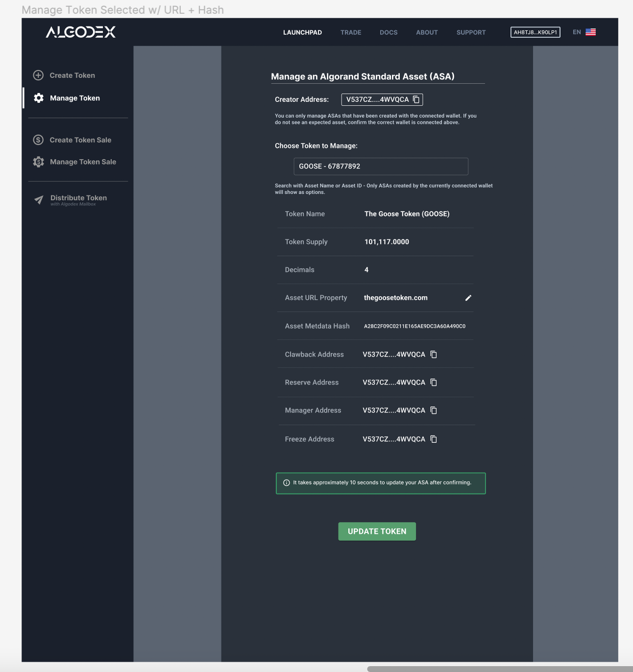Click the creator address V537CZ....4WVQCA box
This screenshot has height=672, width=633.
pos(382,99)
